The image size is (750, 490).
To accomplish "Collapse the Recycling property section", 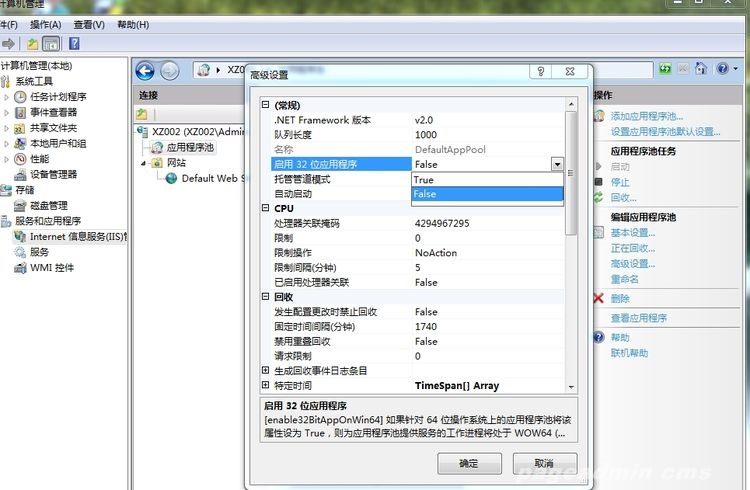I will (265, 297).
